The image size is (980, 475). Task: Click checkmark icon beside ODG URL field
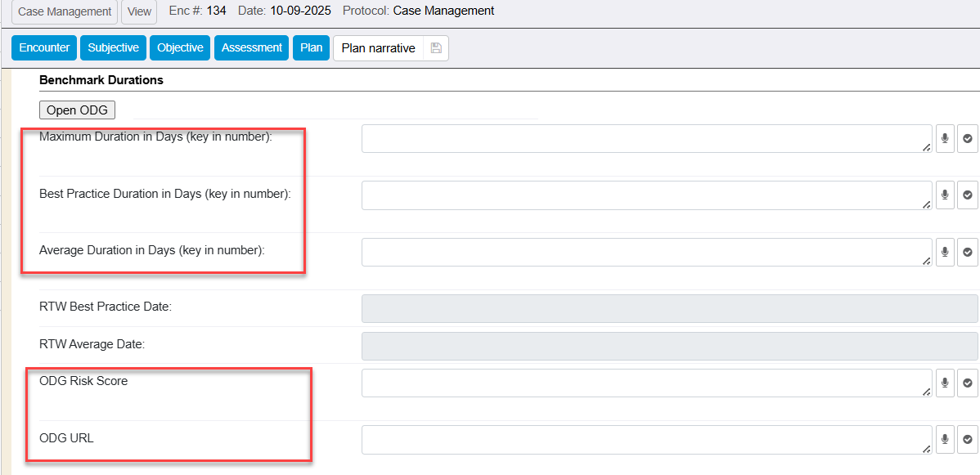(968, 440)
